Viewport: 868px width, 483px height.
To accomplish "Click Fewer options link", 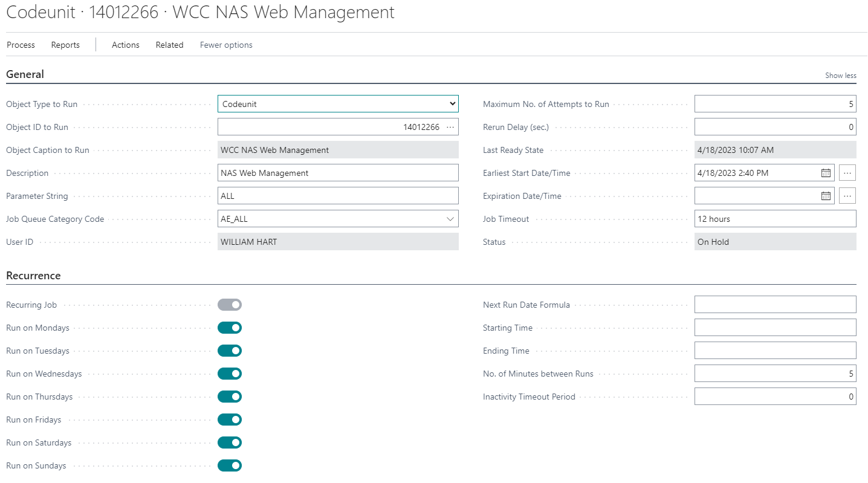I will point(226,45).
